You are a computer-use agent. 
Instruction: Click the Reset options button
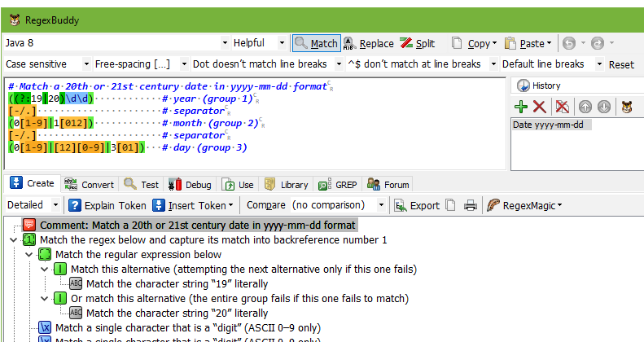[621, 64]
